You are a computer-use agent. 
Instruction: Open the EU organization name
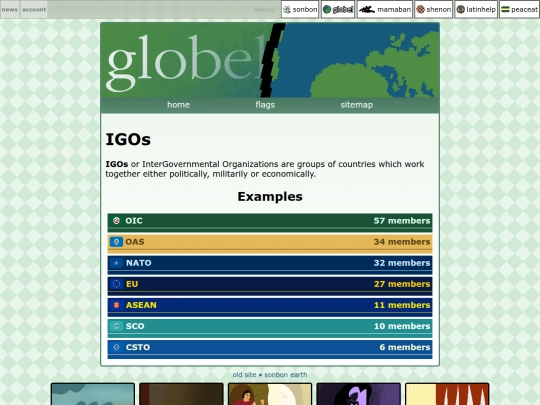(132, 284)
